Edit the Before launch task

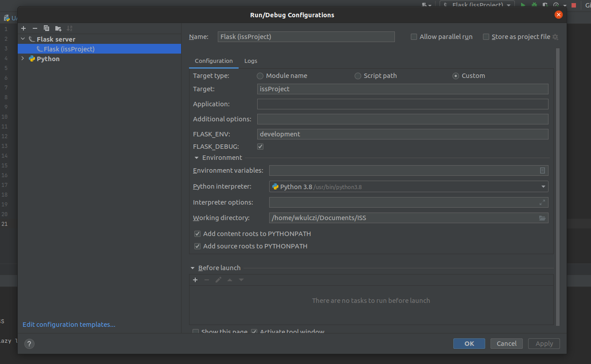point(218,280)
